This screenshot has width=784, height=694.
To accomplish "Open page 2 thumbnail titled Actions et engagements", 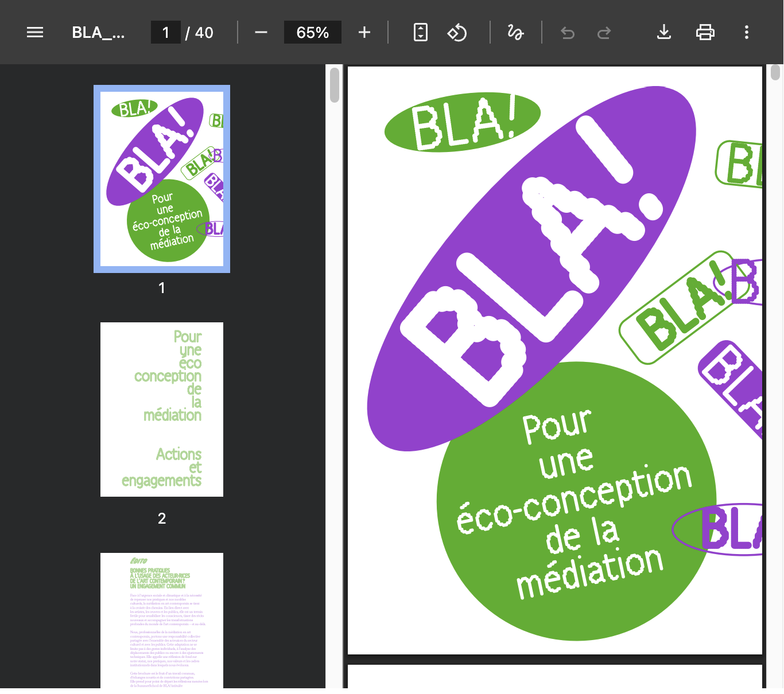I will tap(162, 410).
